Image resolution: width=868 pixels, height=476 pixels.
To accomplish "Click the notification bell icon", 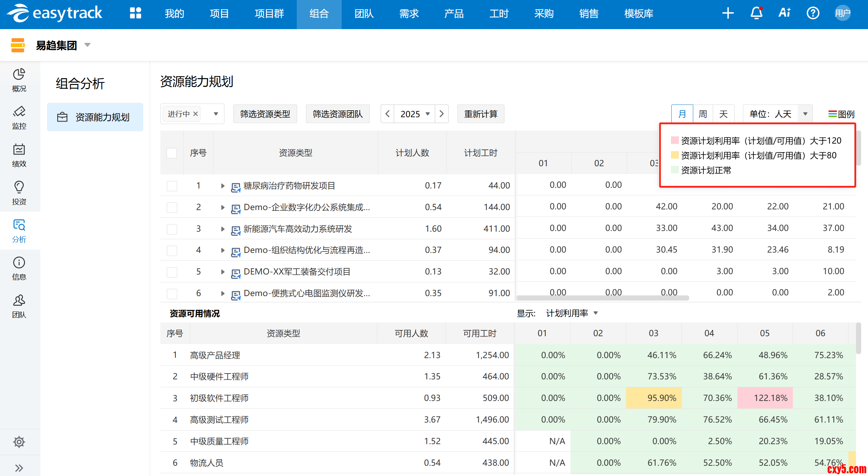I will point(756,13).
